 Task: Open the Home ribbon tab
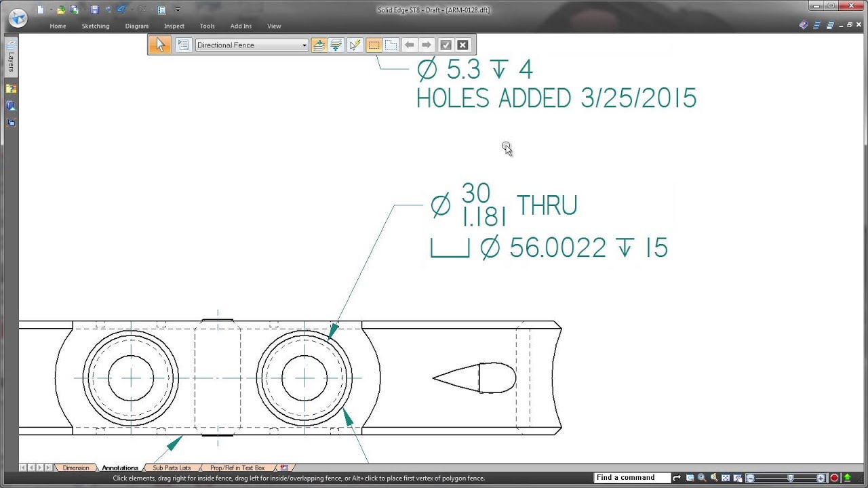[58, 26]
